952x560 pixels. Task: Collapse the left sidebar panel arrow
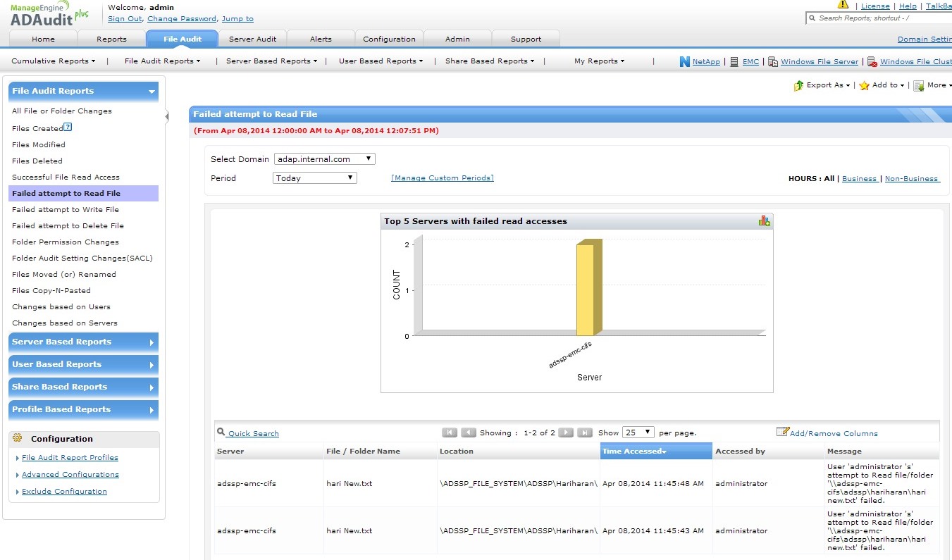click(167, 116)
